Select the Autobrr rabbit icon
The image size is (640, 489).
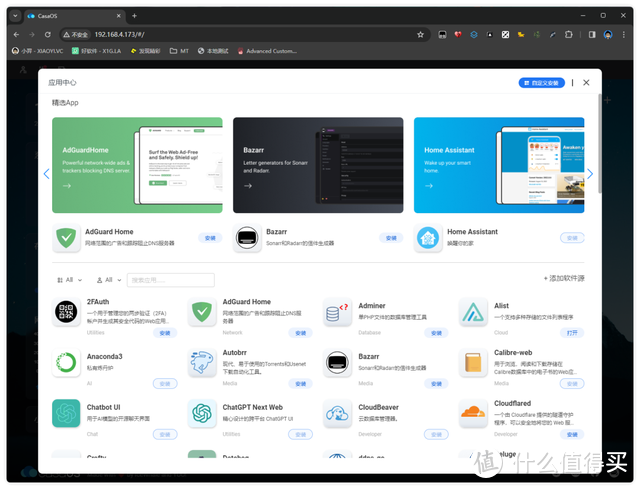pyautogui.click(x=202, y=362)
